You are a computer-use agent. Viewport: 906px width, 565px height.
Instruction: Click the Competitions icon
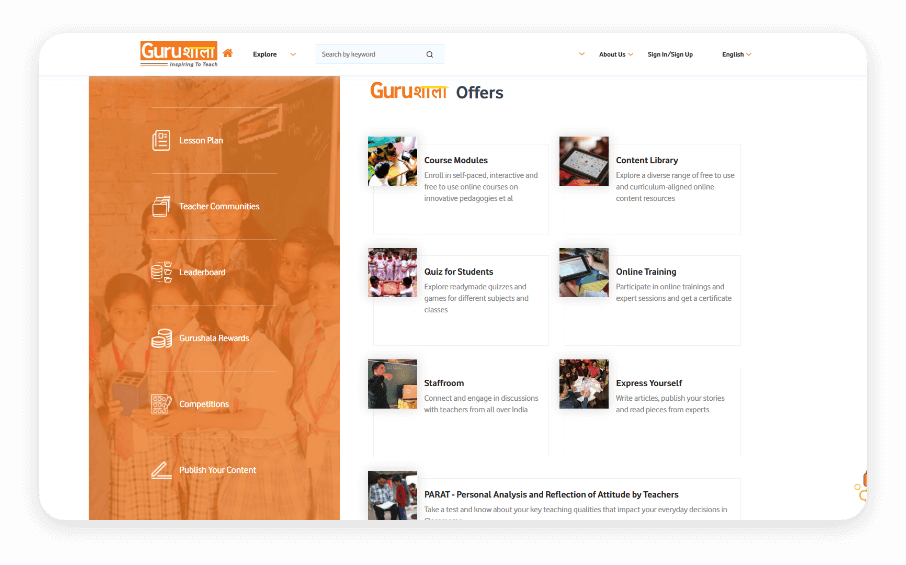click(161, 404)
